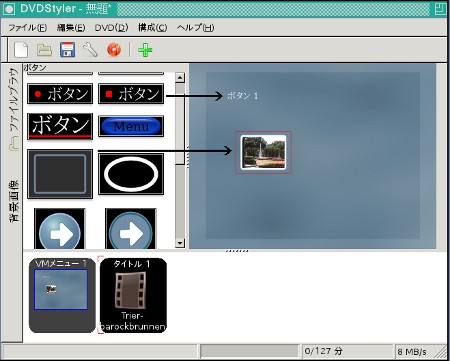Open the 構成(C) menu
Screen dimensions: 450x361
coord(153,28)
